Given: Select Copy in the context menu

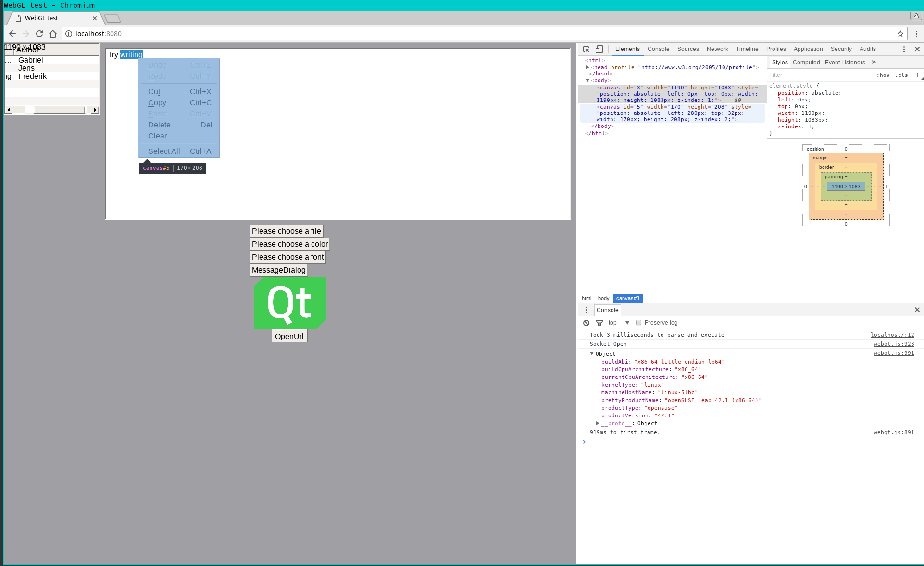Looking at the screenshot, I should pos(157,103).
